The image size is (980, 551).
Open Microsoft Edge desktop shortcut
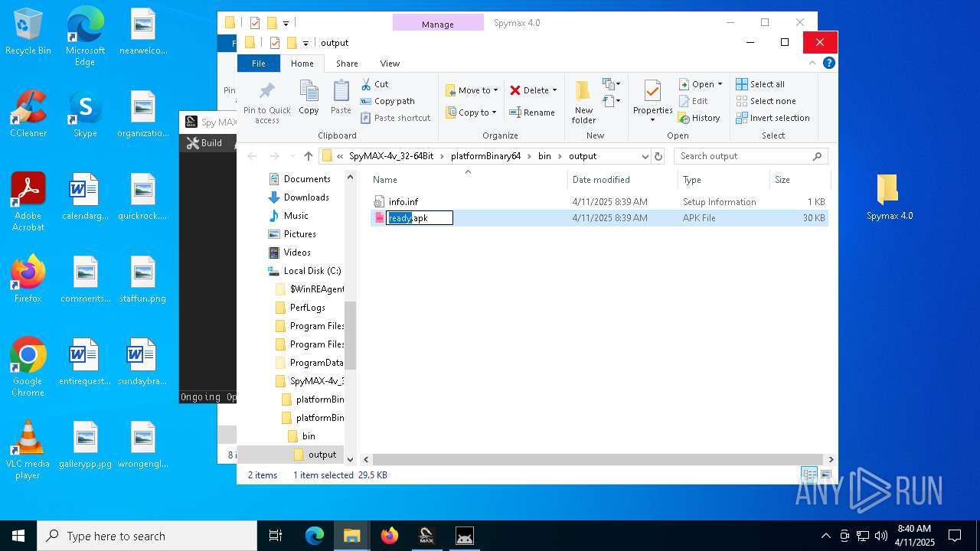[85, 36]
